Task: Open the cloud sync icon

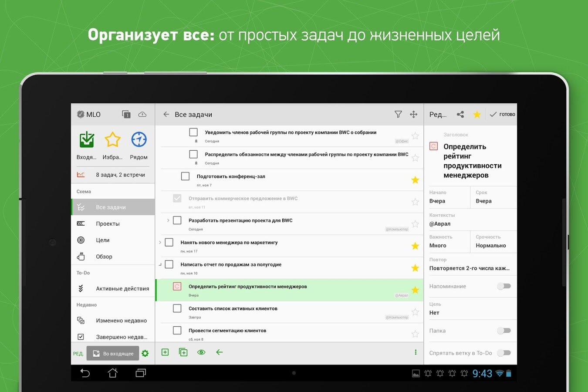Action: click(x=142, y=114)
